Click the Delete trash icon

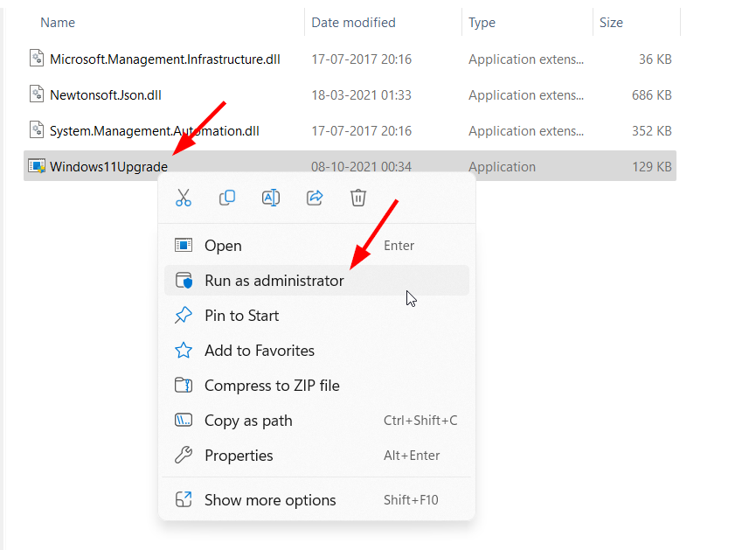[358, 198]
